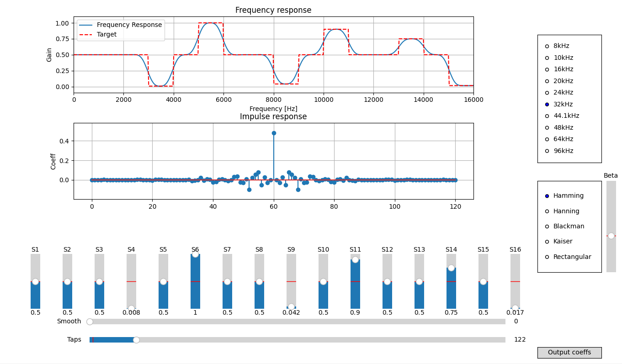Click the S16 band slider handle
Image resolution: width=622 pixels, height=364 pixels.
(x=515, y=308)
